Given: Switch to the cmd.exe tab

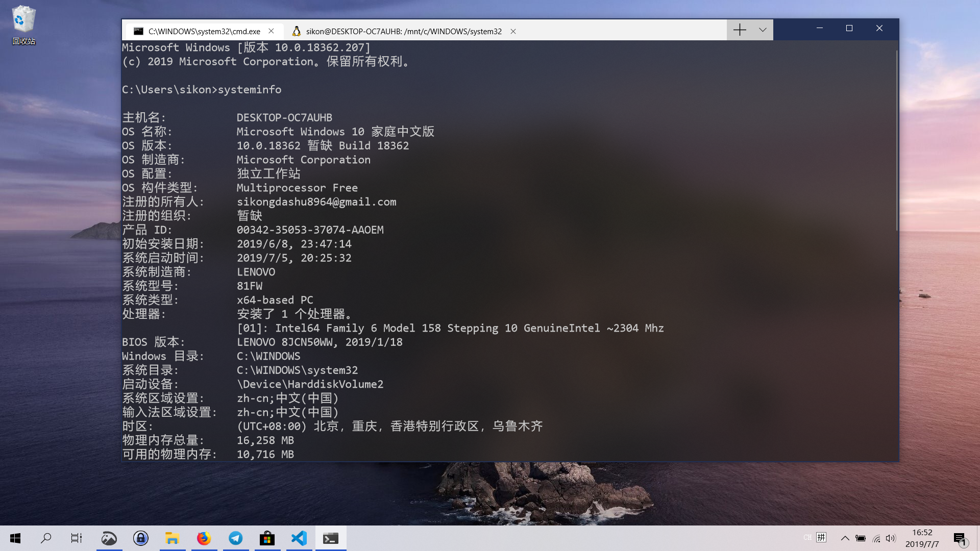Looking at the screenshot, I should (204, 31).
